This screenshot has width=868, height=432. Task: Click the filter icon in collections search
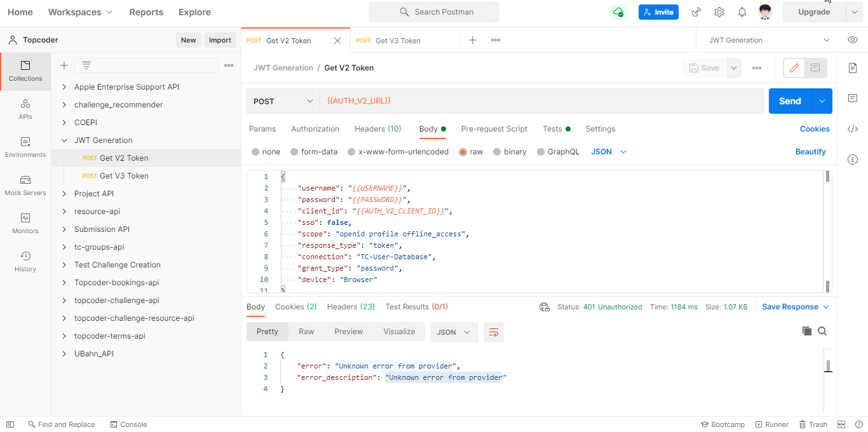(x=86, y=65)
